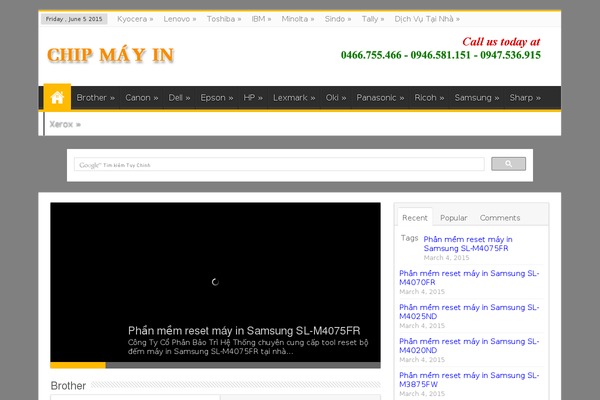
Task: Go to the home icon in navbar
Action: click(x=57, y=98)
